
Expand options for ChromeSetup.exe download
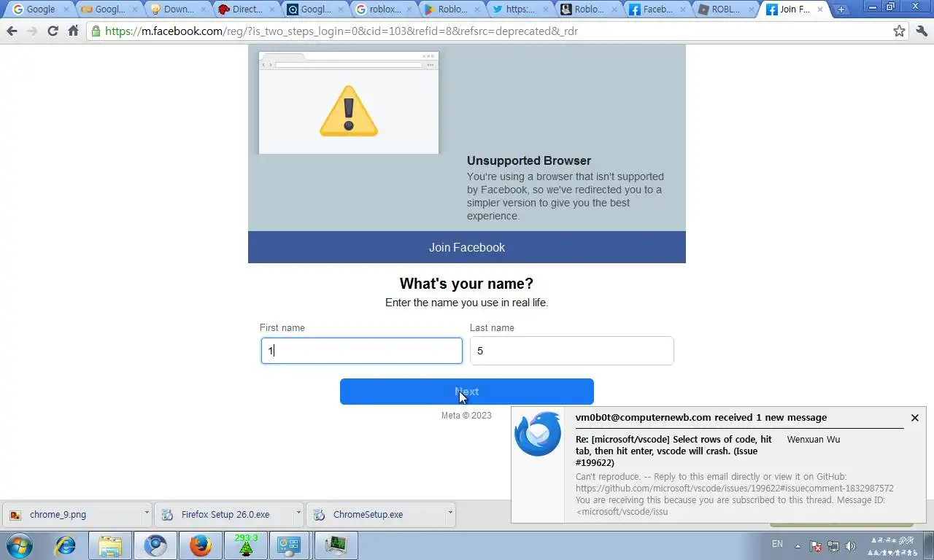449,513
